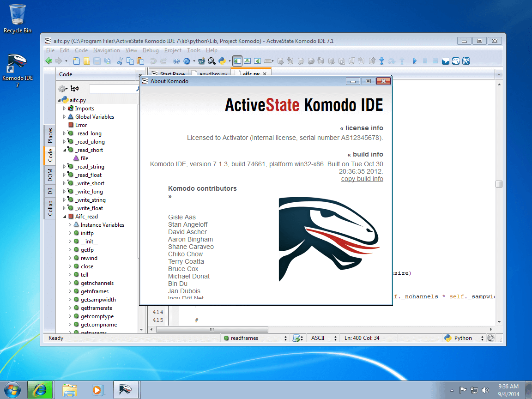Close the aifc.py editor tab
Screen dimensions: 532x399
point(265,73)
